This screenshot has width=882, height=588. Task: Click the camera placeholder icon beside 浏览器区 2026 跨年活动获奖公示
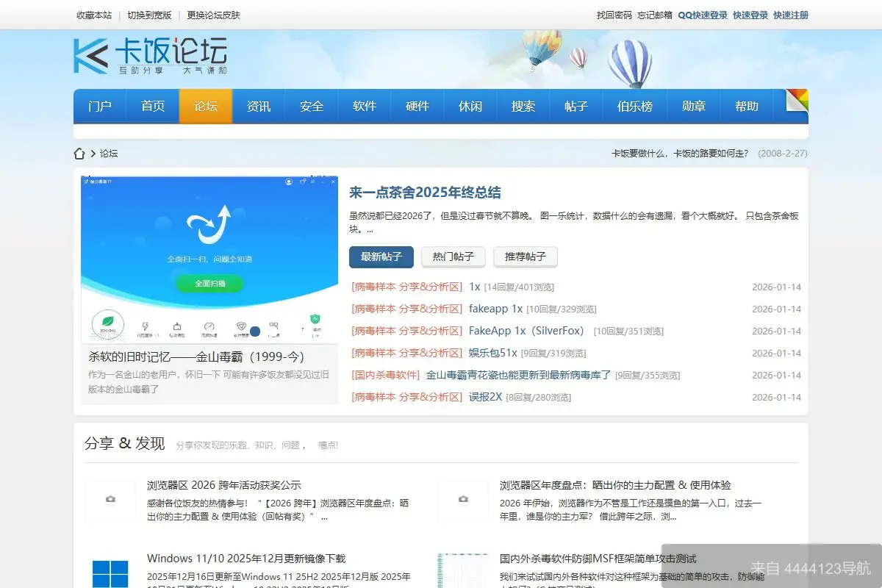click(x=110, y=500)
